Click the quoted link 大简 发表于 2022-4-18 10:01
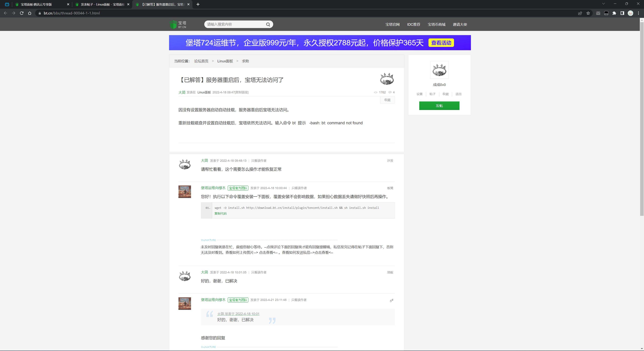This screenshot has height=351, width=644. pos(238,314)
